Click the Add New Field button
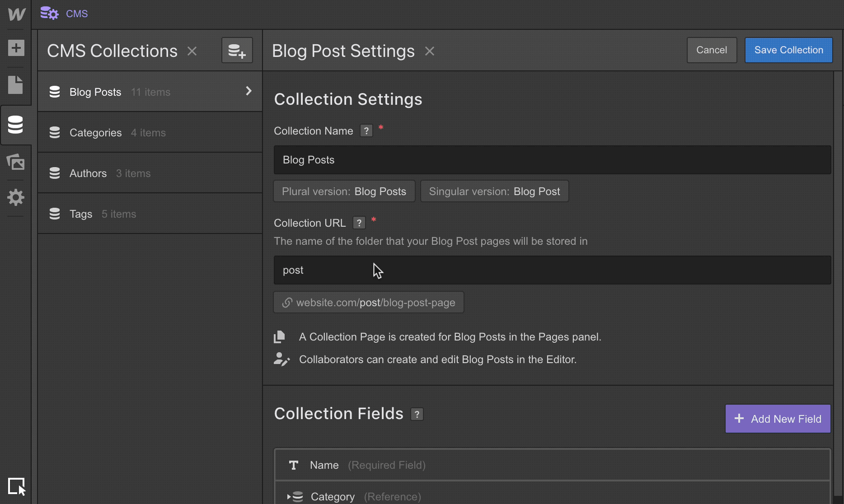The height and width of the screenshot is (504, 844). coord(778,419)
